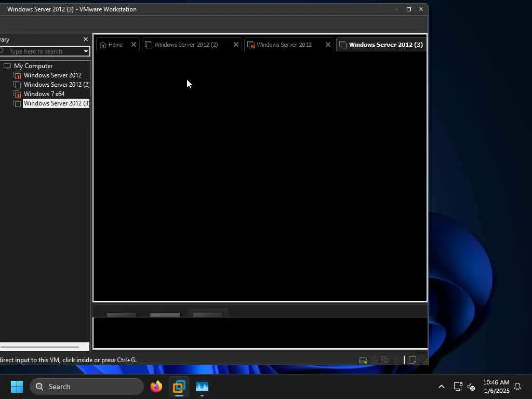Select Windows Server 2012 in library list
Screen dimensions: 532x399
click(52, 75)
